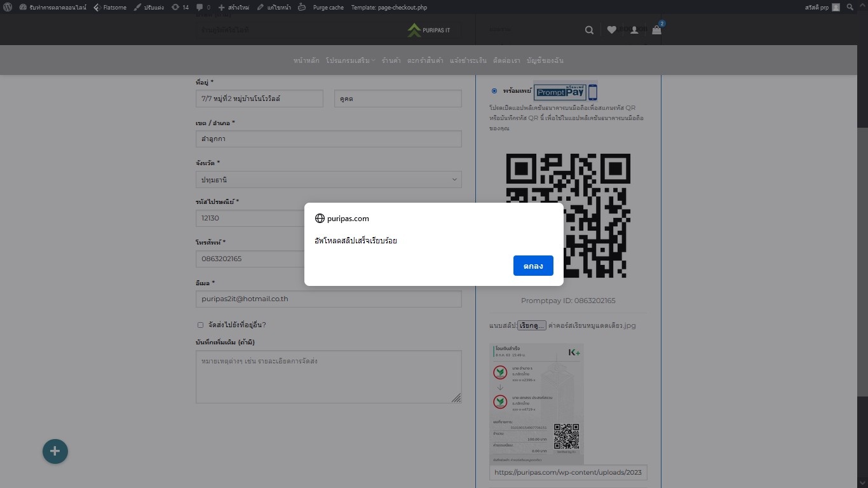868x488 pixels.
Task: Open the shopping bag with 2 items
Action: click(x=656, y=30)
